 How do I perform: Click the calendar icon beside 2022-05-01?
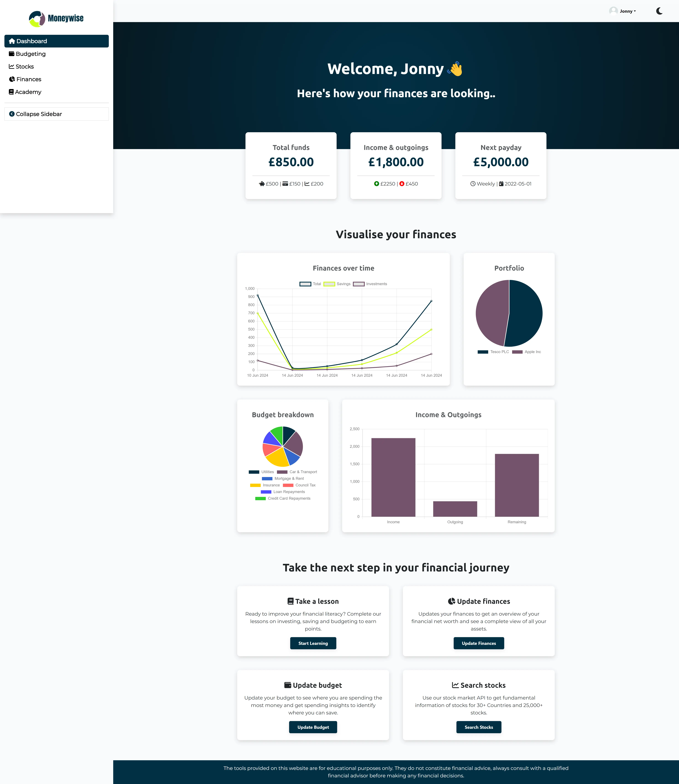point(501,184)
